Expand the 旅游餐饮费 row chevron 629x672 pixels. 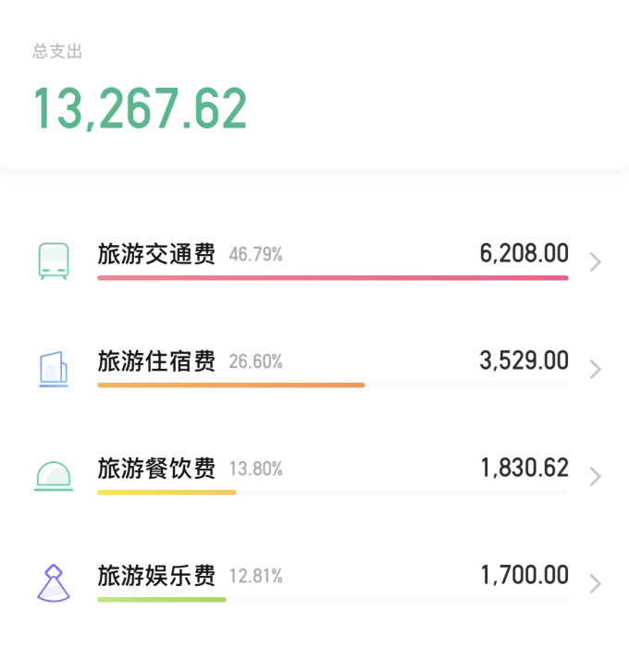pyautogui.click(x=595, y=477)
